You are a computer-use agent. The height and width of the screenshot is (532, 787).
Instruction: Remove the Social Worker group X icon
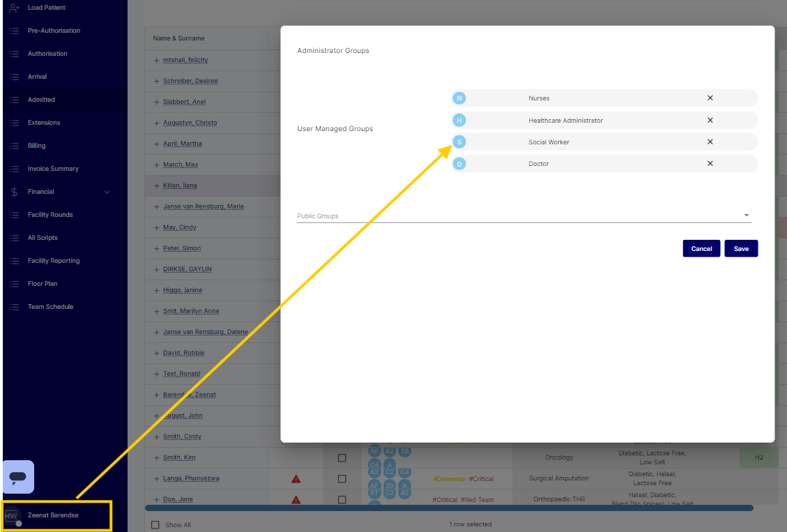pyautogui.click(x=710, y=142)
